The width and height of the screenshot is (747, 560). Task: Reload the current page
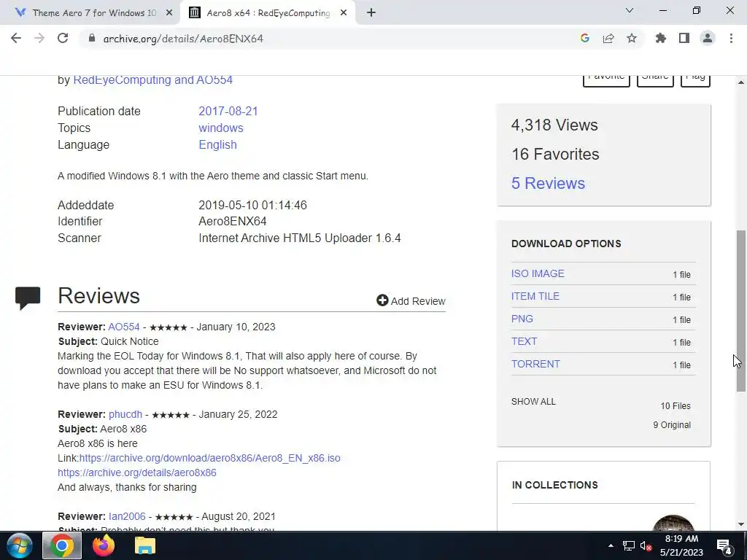click(x=63, y=38)
